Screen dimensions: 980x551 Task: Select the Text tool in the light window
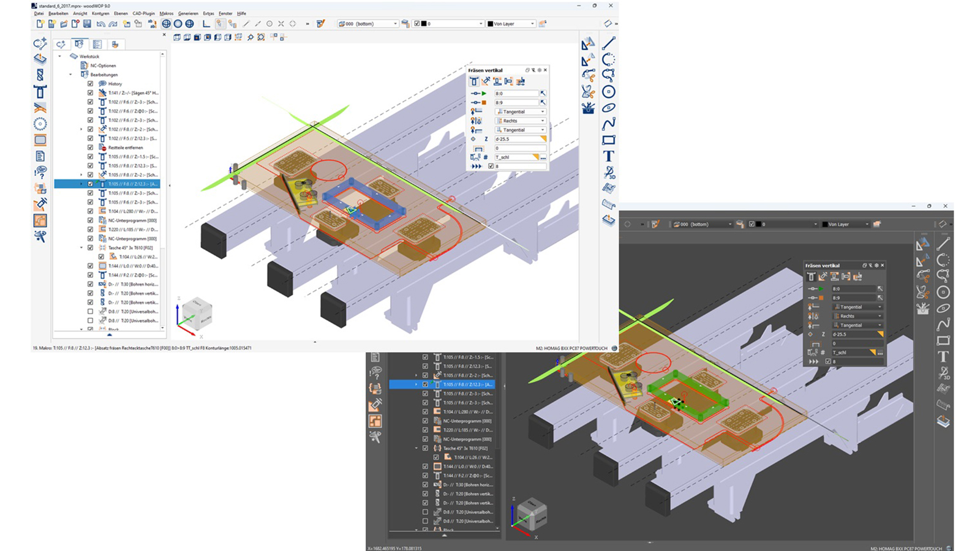608,156
